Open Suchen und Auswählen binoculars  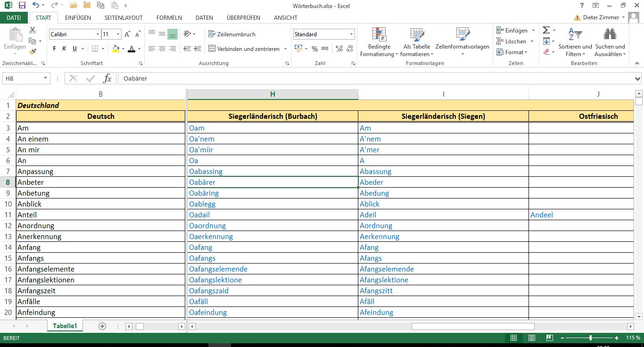click(x=610, y=42)
